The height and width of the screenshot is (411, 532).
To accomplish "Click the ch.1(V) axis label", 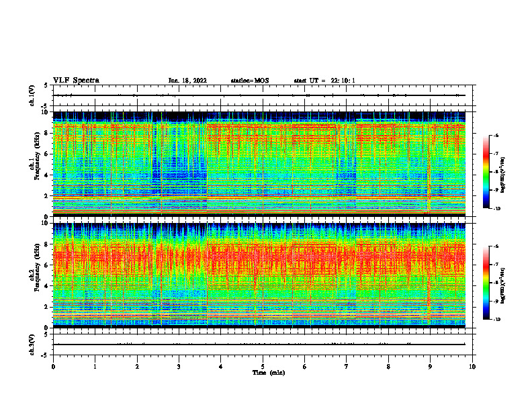I will tap(32, 95).
